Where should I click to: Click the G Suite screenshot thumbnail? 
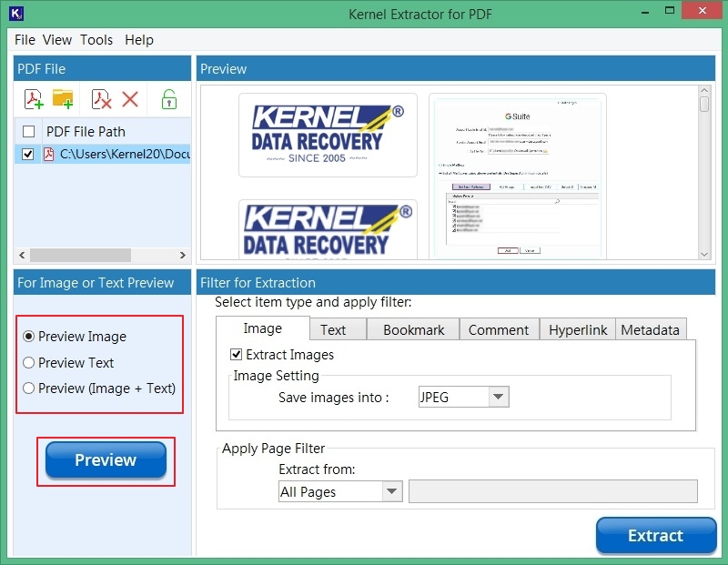pyautogui.click(x=518, y=177)
